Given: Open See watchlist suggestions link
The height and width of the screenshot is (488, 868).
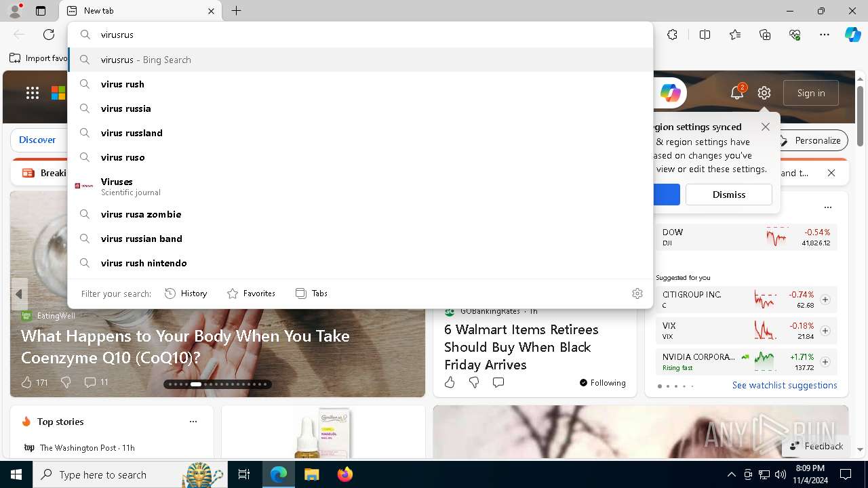Looking at the screenshot, I should 785,385.
